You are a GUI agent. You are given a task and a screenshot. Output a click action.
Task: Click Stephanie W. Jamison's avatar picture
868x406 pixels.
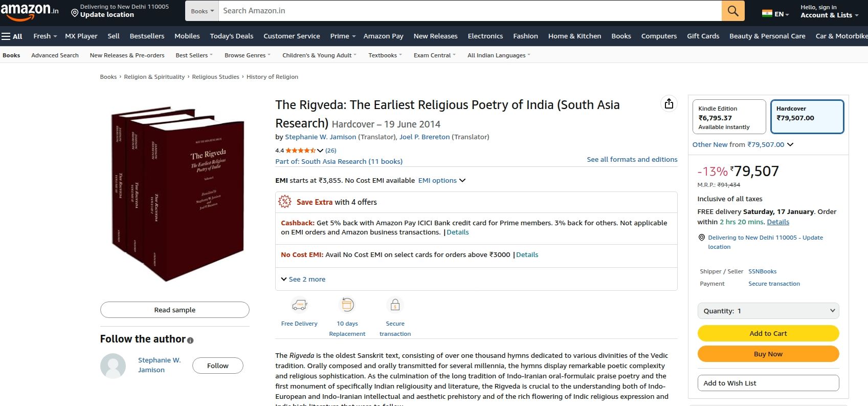tap(113, 366)
